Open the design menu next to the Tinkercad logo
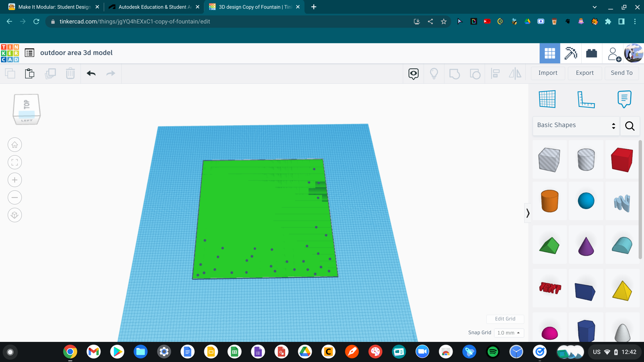Image resolution: width=644 pixels, height=362 pixels. coord(30,53)
